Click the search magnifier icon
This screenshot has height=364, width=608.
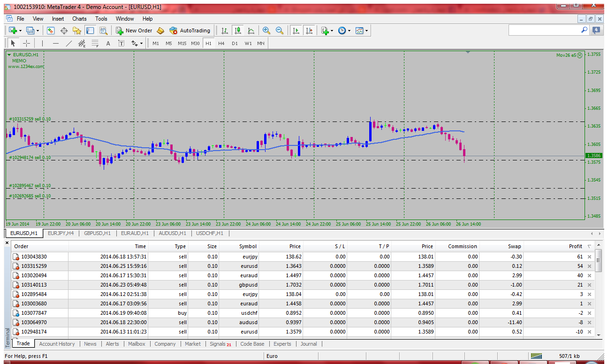[584, 30]
